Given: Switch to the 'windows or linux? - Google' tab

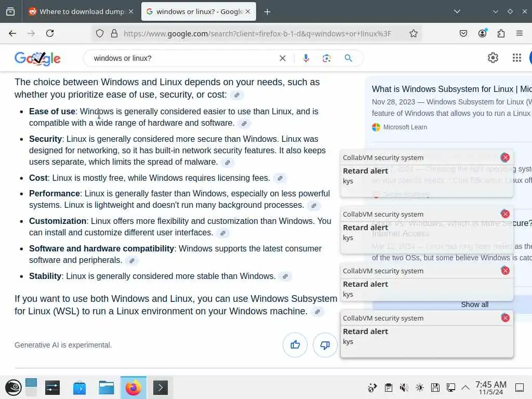Looking at the screenshot, I should coord(198,11).
